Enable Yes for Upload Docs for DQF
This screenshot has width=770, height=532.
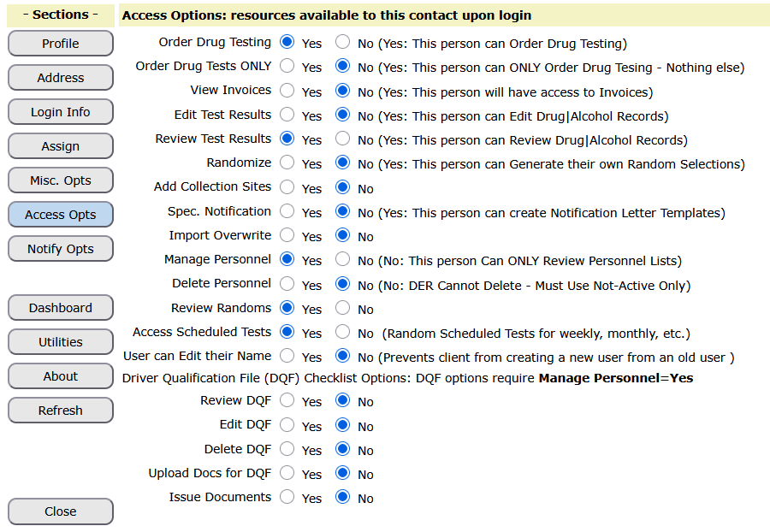point(287,473)
